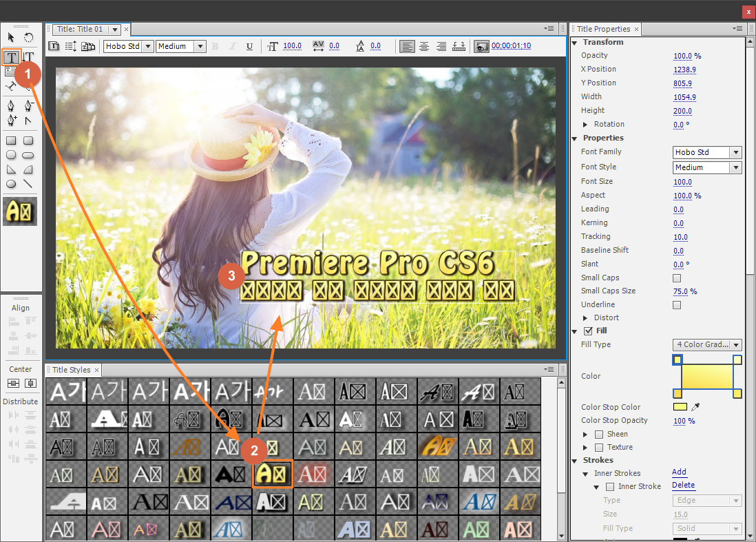Enable the Underline checkbox in Properties
Image resolution: width=756 pixels, height=542 pixels.
pyautogui.click(x=677, y=305)
